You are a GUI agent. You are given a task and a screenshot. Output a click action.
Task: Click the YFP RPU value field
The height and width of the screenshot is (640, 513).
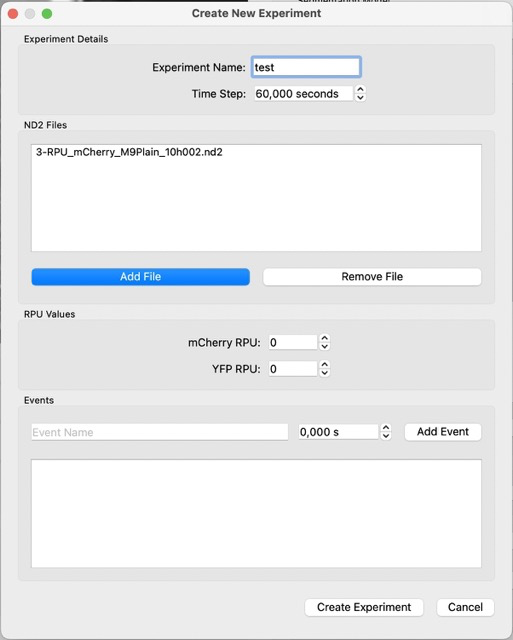[293, 369]
